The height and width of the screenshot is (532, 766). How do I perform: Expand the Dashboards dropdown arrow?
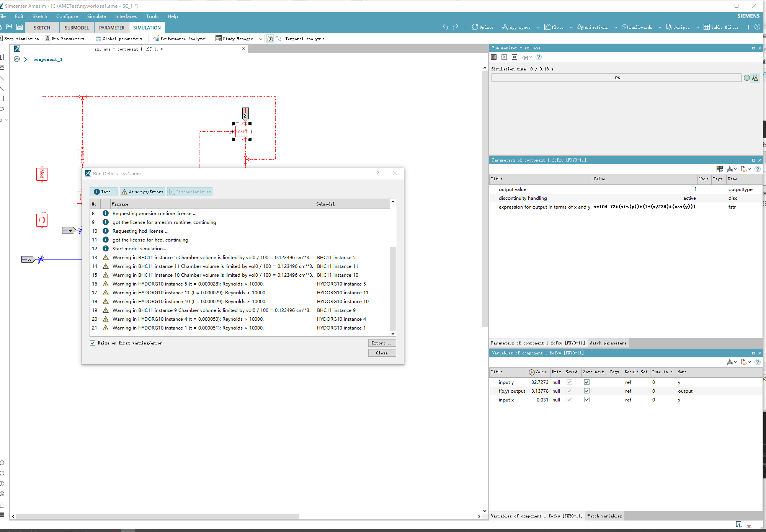pos(660,28)
